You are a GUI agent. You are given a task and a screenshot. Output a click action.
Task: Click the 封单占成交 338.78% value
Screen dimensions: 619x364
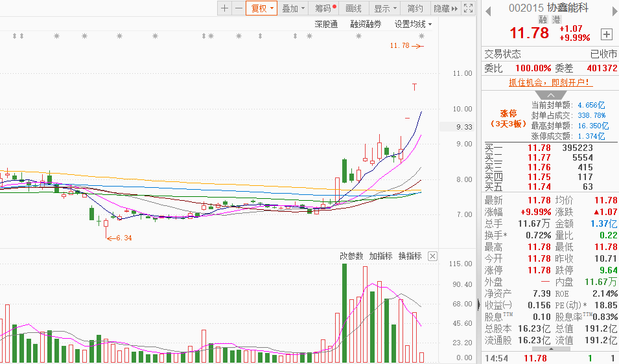[591, 115]
